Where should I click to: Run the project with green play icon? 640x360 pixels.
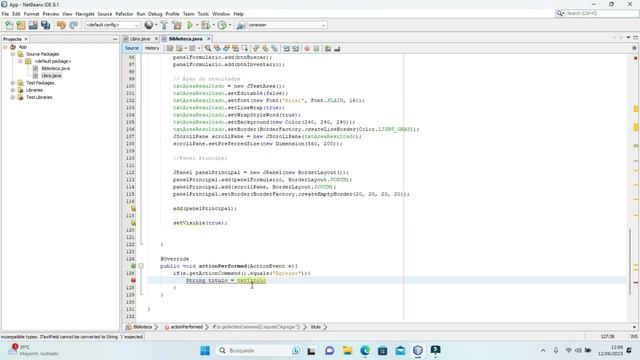pos(190,25)
